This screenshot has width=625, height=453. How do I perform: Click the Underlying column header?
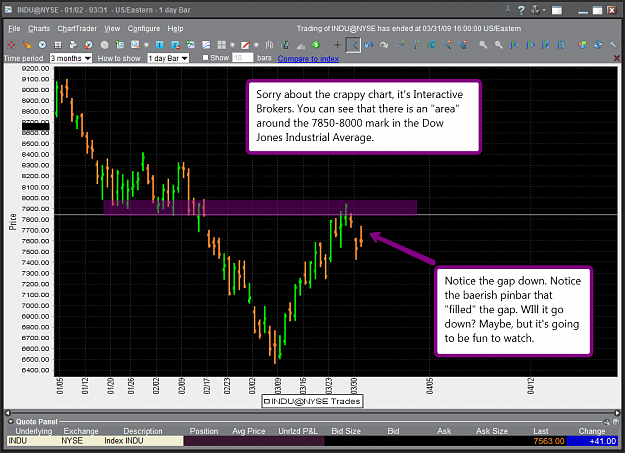[x=33, y=431]
